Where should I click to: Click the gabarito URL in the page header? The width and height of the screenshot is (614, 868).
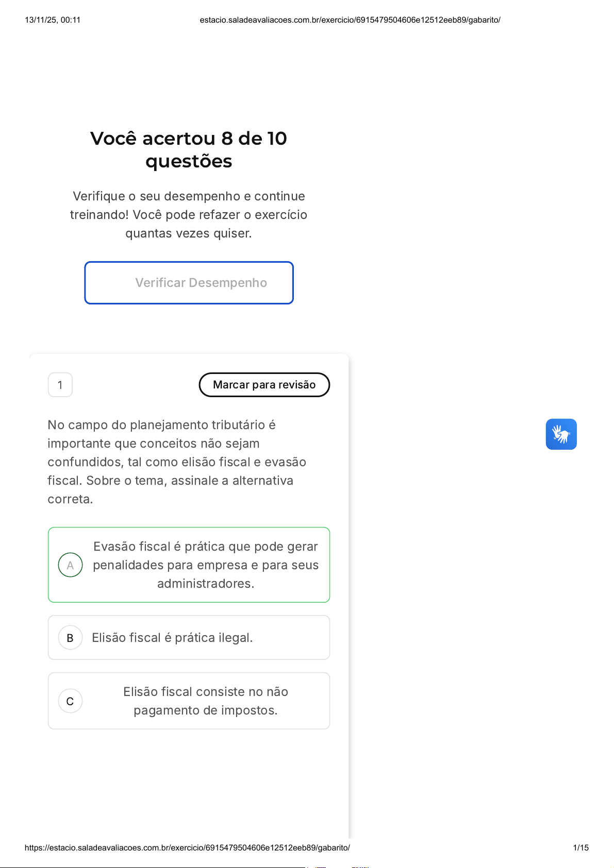(x=350, y=20)
